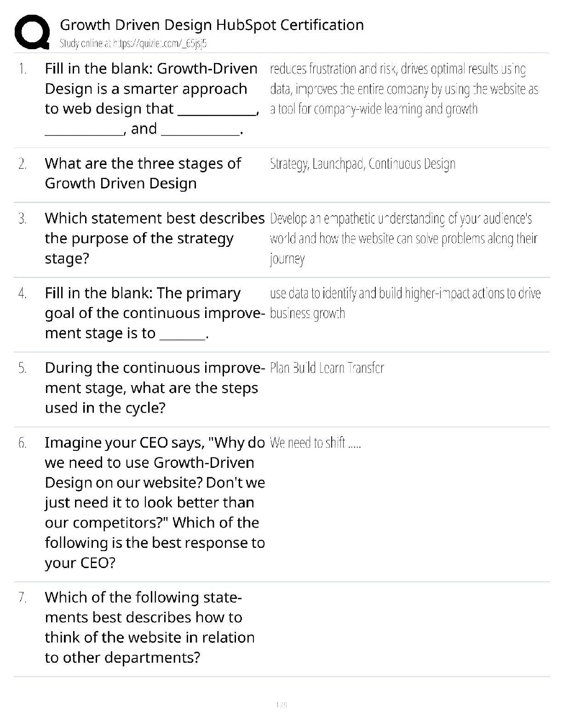Select the 'three stages of Growth Driven Design' question

point(143,173)
